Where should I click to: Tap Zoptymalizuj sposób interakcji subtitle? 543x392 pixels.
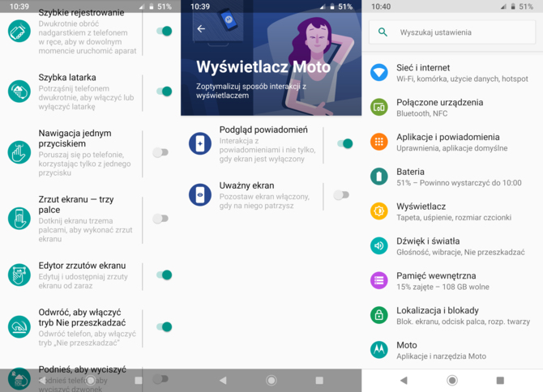[251, 91]
